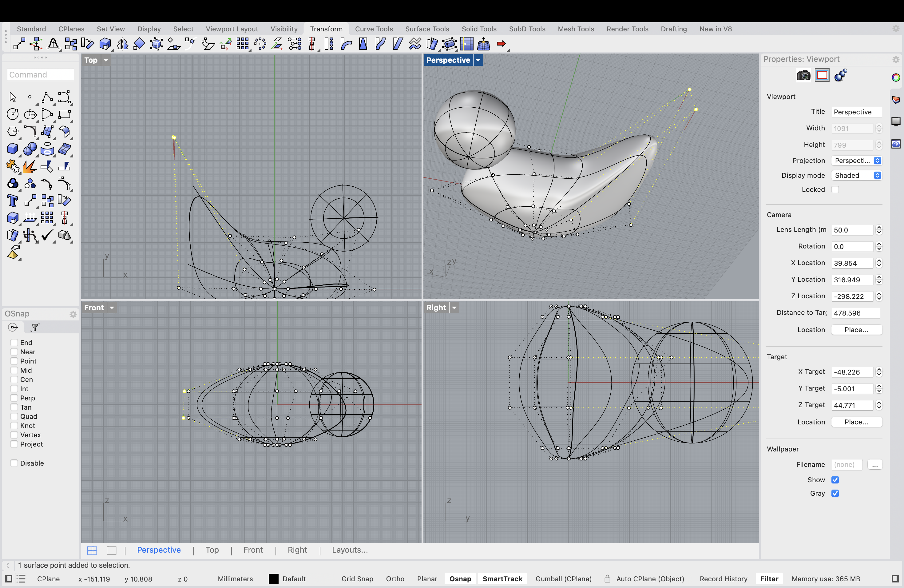Click the Check objects checkmark icon

pos(47,236)
